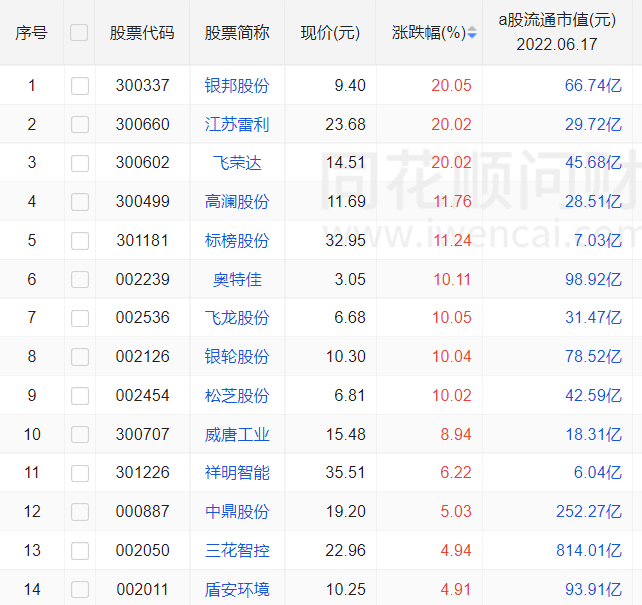The width and height of the screenshot is (642, 605).
Task: Click the 涨跌幅(%) column header label
Action: pos(429,33)
